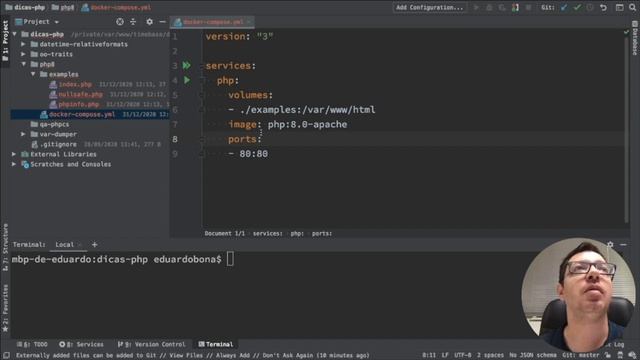Screen dimensions: 640x360
Task: Expand Scratches and Consoles node
Action: coord(14,164)
